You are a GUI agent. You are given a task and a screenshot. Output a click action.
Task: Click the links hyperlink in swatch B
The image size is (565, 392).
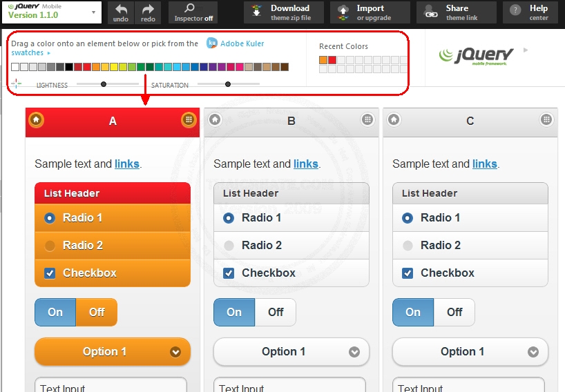[x=305, y=164]
